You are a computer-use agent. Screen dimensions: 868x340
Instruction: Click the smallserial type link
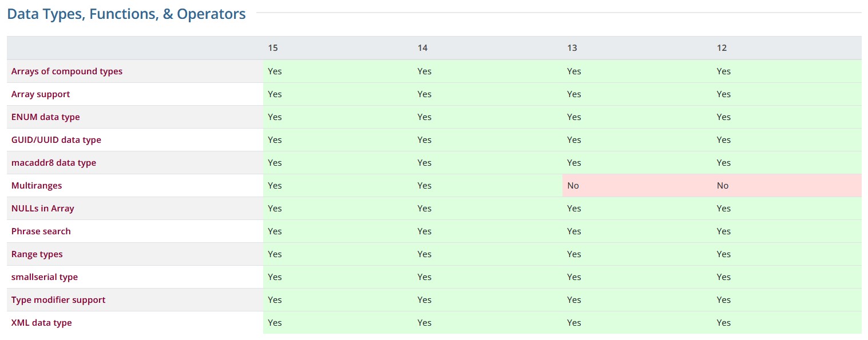click(45, 277)
